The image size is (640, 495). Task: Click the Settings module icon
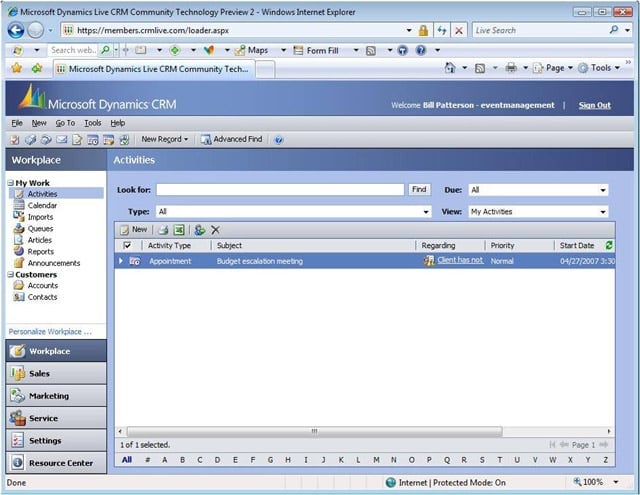point(18,441)
